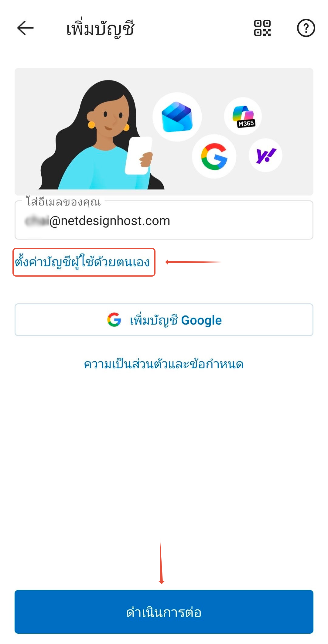
Task: Open ความเป็นส่วนตัวและข้อกำหนด privacy link
Action: 164,364
